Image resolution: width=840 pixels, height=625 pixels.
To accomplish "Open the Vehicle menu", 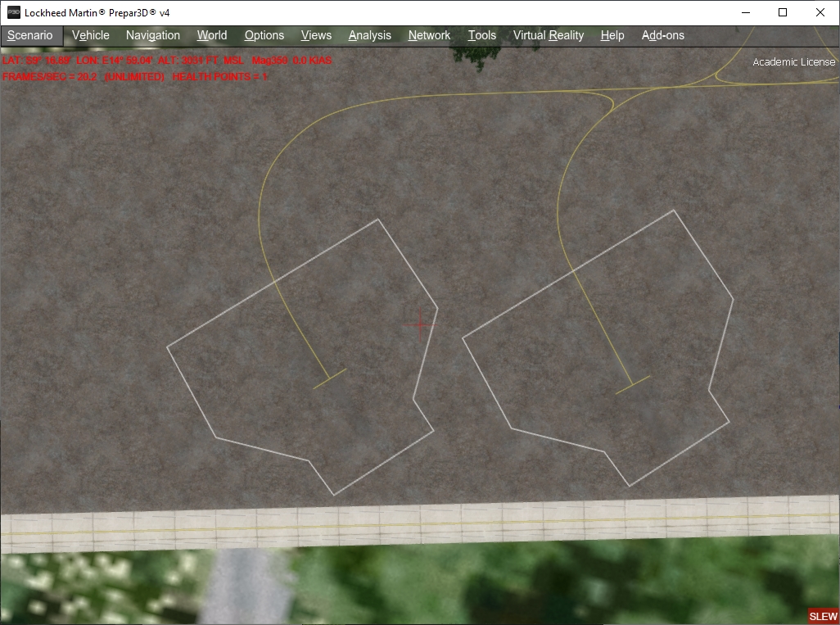I will pyautogui.click(x=91, y=35).
